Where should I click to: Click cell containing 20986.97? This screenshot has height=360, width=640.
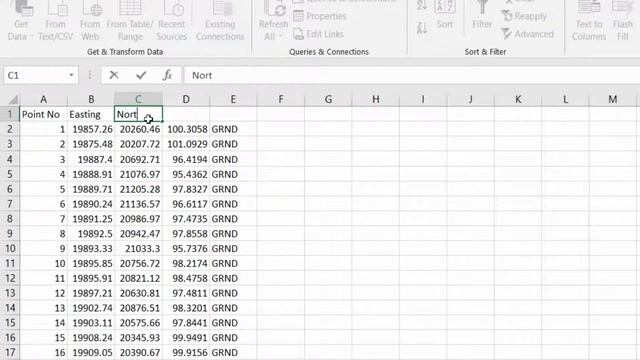tap(138, 219)
